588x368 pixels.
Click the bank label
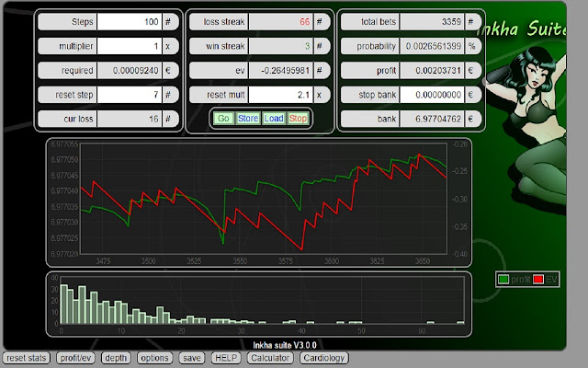click(x=387, y=119)
